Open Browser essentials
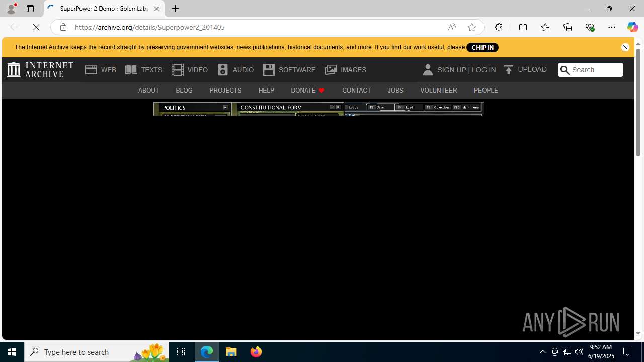Screen dimensions: 644x362 pos(590,27)
